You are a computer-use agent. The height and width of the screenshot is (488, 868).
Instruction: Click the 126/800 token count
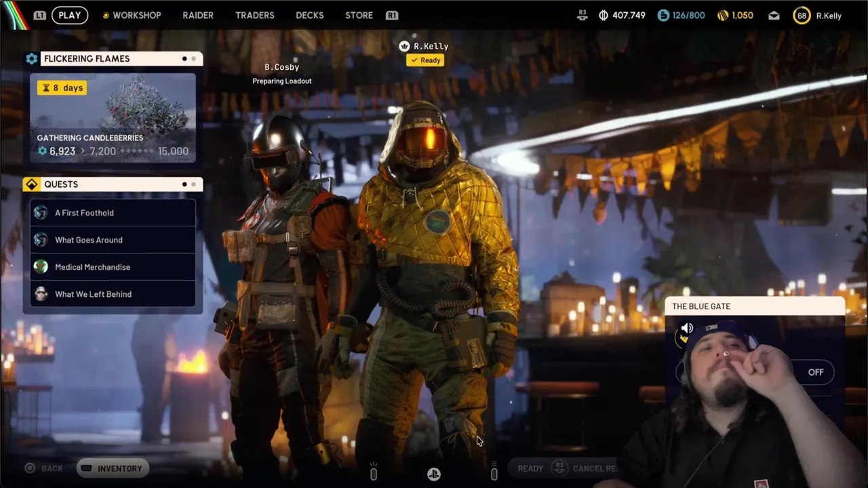(688, 16)
